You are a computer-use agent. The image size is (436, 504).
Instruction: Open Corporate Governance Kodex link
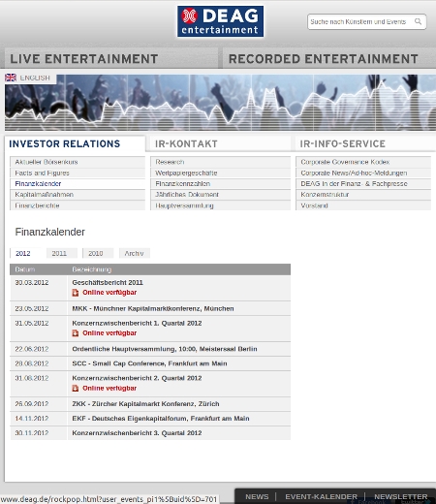pos(363,162)
